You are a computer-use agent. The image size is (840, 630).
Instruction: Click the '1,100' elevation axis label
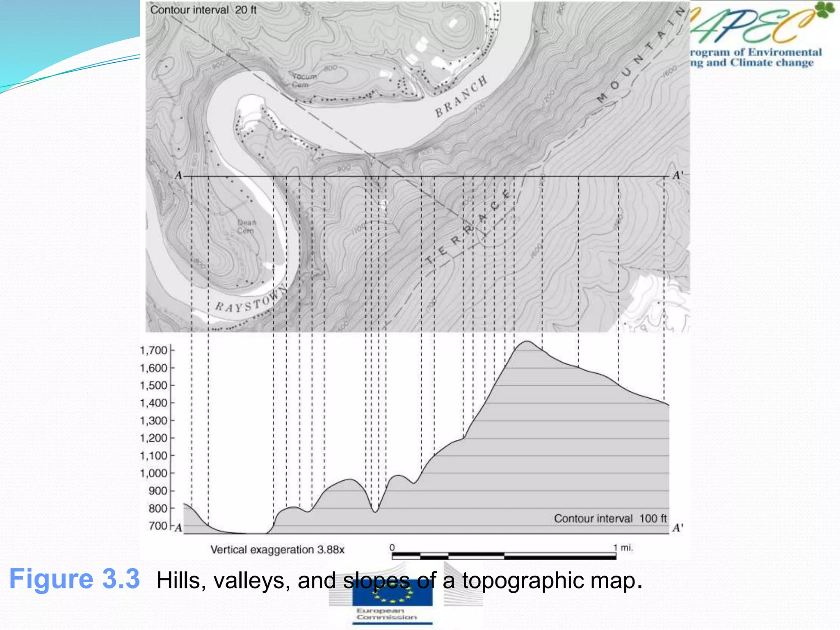(x=153, y=456)
